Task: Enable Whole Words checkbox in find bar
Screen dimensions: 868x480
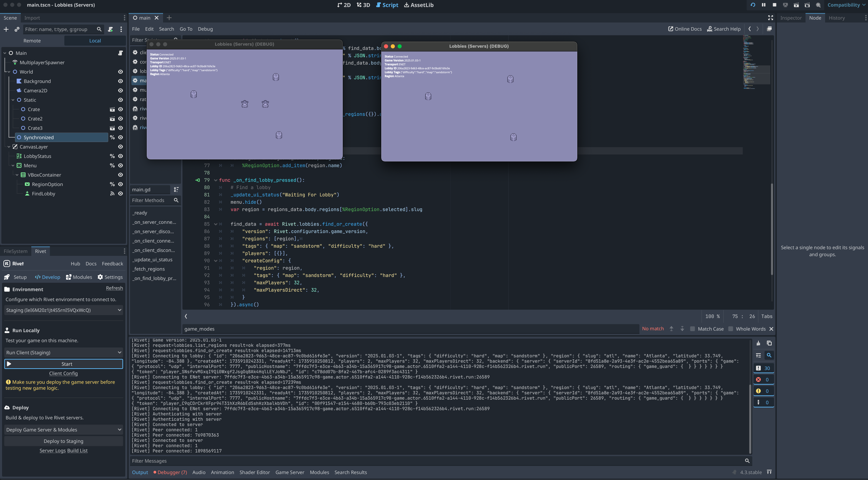Action: coord(730,329)
